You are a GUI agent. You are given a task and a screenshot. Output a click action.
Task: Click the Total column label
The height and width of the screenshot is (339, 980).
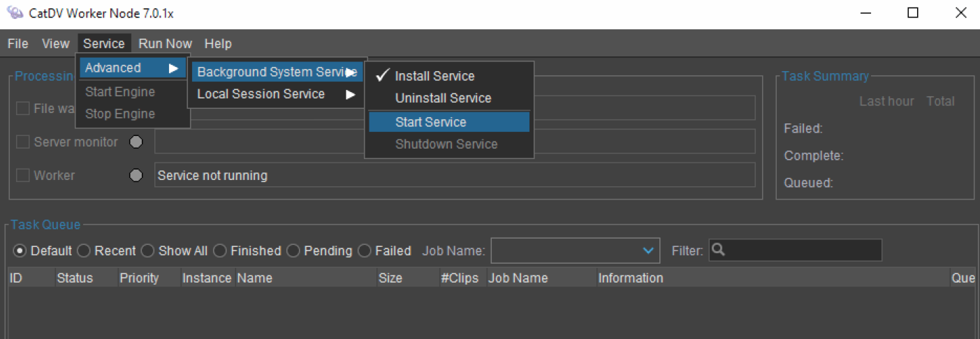coord(940,101)
